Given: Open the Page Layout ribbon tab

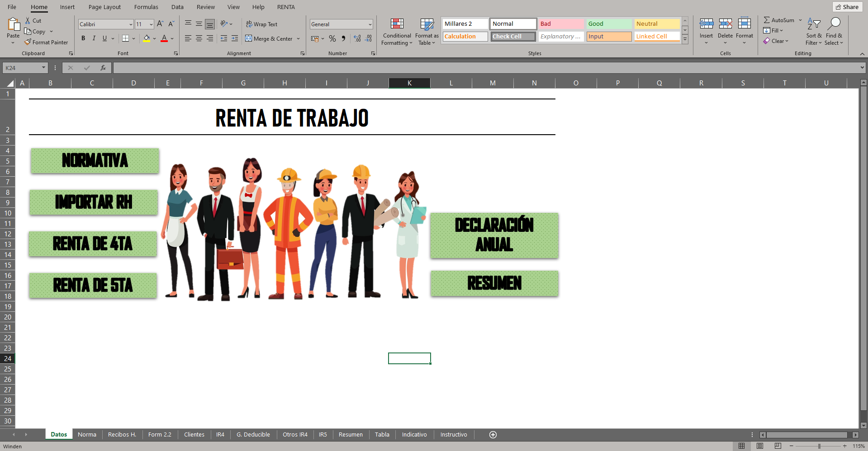Looking at the screenshot, I should pos(104,7).
